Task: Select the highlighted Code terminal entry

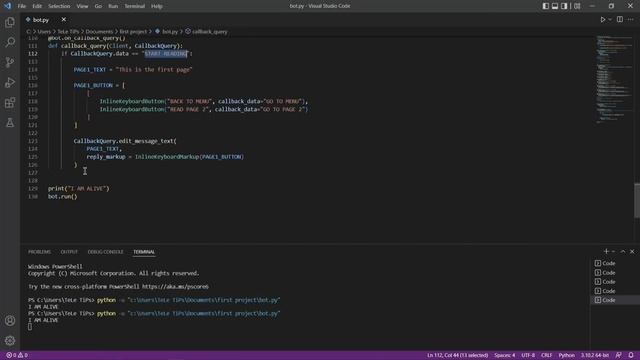Action: tap(615, 300)
